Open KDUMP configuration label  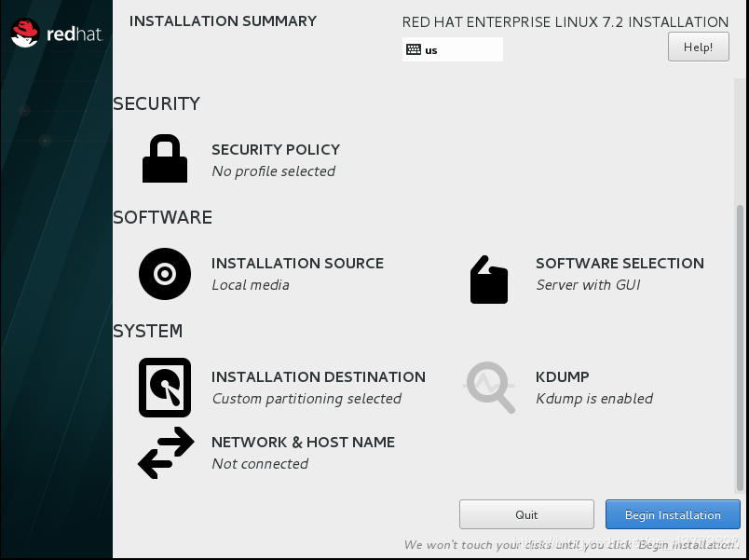click(563, 377)
